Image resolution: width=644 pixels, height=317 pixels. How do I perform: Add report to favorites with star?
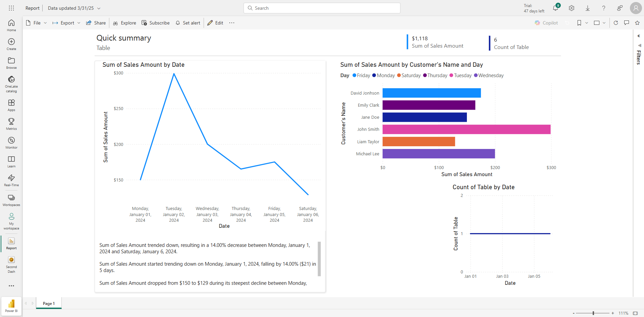637,23
